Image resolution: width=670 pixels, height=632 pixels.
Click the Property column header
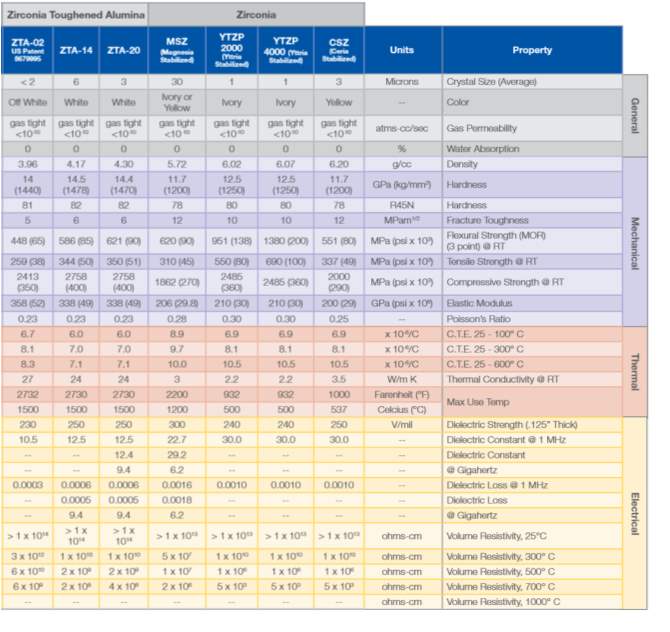(531, 50)
